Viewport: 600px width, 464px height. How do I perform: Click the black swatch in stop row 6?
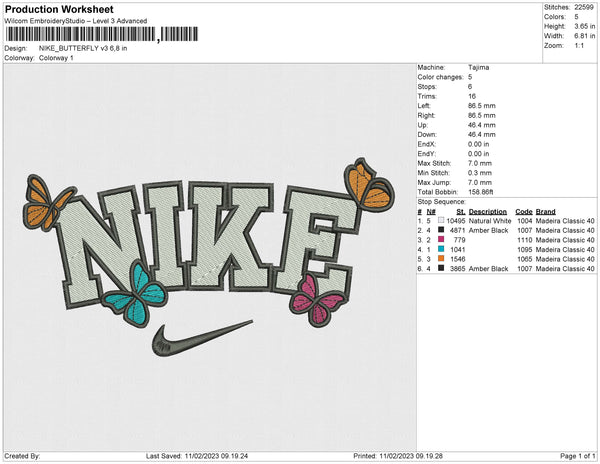pyautogui.click(x=441, y=269)
